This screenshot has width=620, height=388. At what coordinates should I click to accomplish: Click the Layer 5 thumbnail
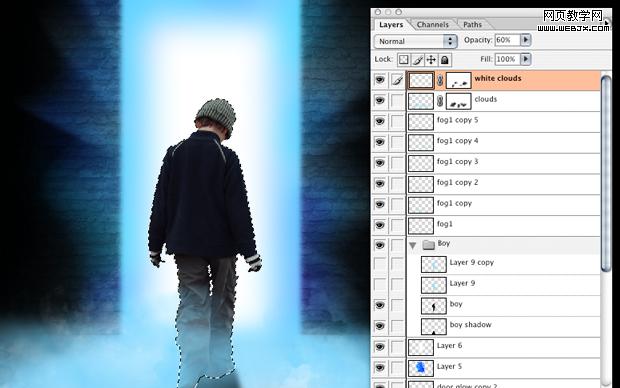pyautogui.click(x=421, y=368)
